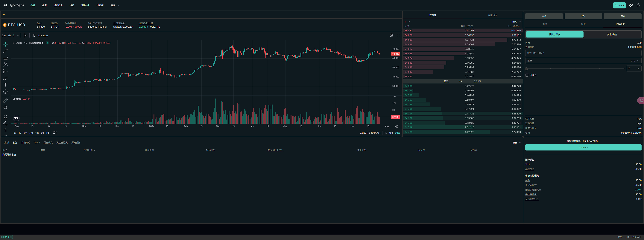Open candlestick chart style selector

pyautogui.click(x=25, y=36)
